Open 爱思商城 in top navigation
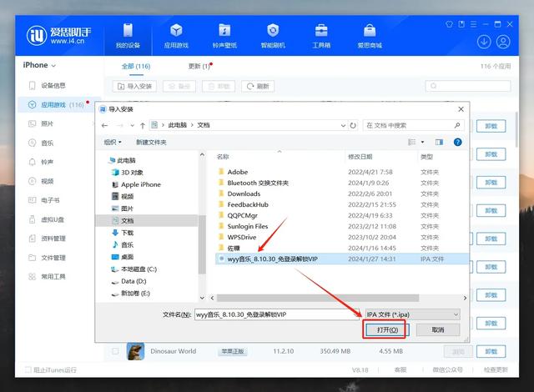Viewport: 534px width, 392px height. [x=370, y=36]
